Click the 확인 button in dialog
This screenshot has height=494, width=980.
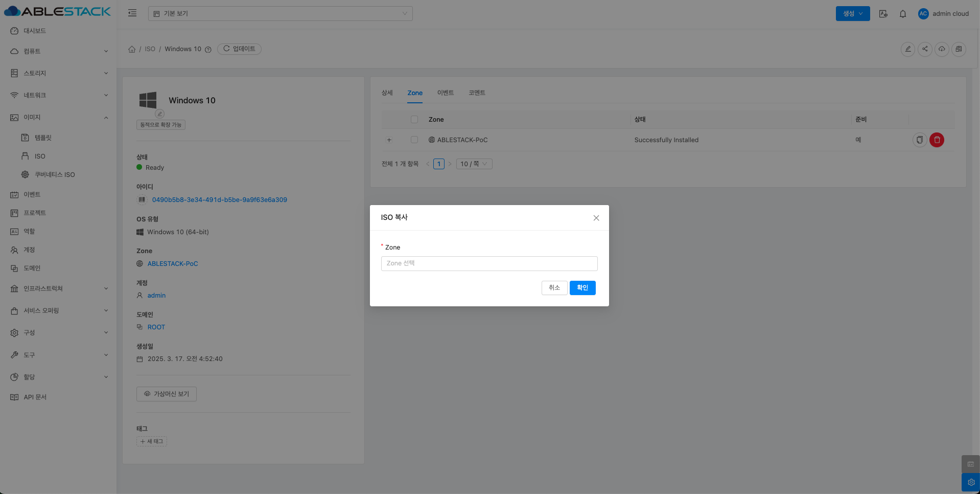point(582,287)
